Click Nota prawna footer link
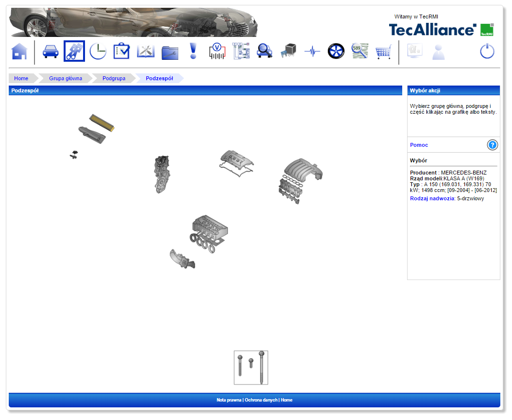The width and height of the screenshot is (512, 420). pyautogui.click(x=229, y=400)
